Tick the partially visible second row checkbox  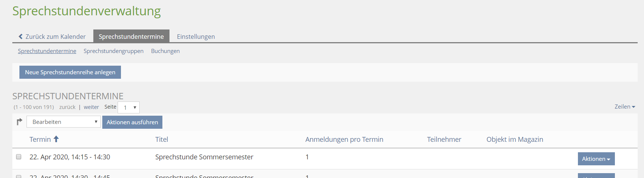tap(19, 176)
